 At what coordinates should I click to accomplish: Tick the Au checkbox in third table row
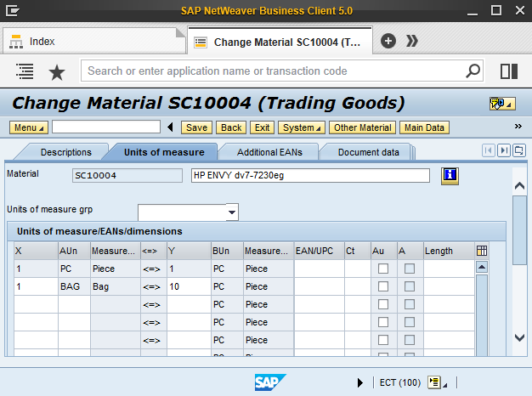click(x=383, y=304)
